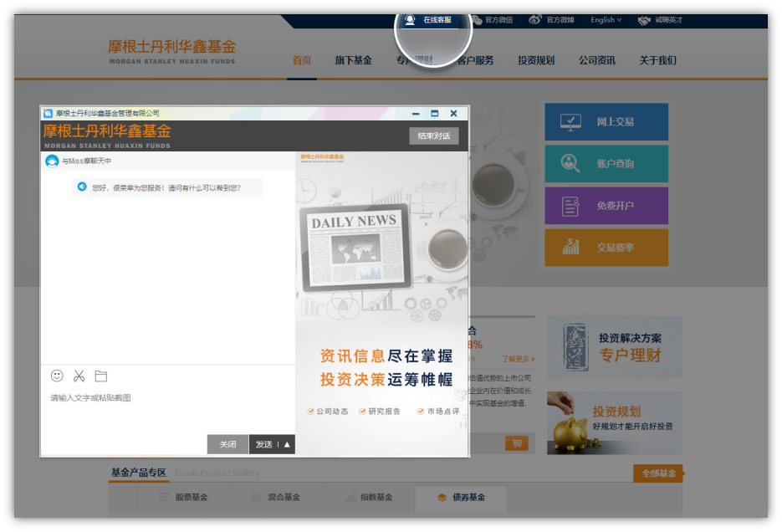This screenshot has width=782, height=532.
Task: Select the greeting message 您好，很荣幸为您服务
Action: click(x=166, y=188)
